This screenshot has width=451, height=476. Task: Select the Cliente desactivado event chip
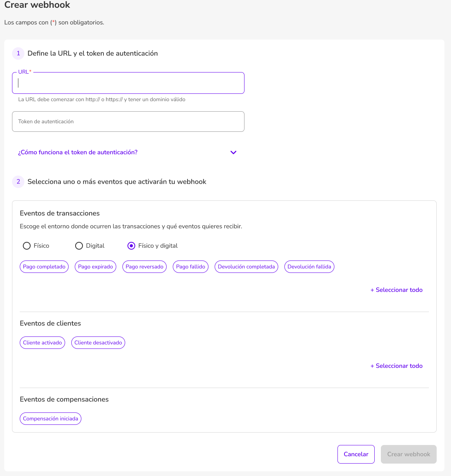pyautogui.click(x=98, y=343)
